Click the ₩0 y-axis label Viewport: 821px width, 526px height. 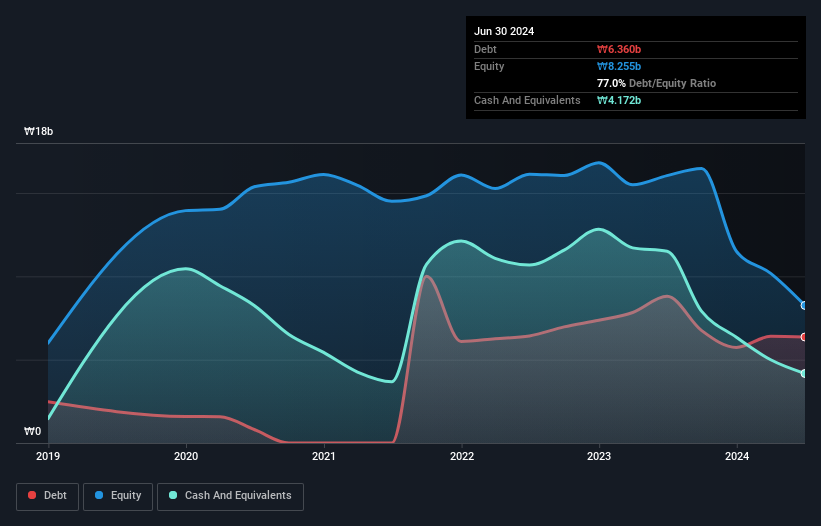tap(32, 431)
